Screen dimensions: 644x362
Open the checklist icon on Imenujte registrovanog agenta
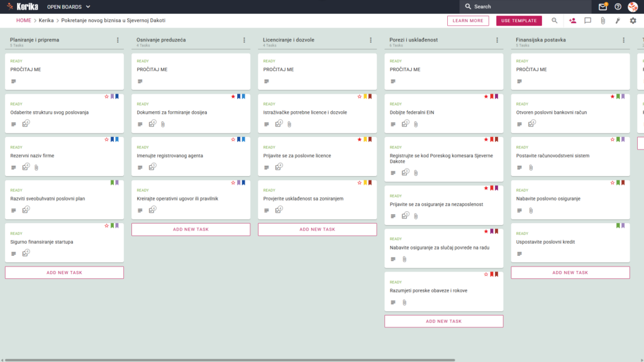click(x=152, y=167)
